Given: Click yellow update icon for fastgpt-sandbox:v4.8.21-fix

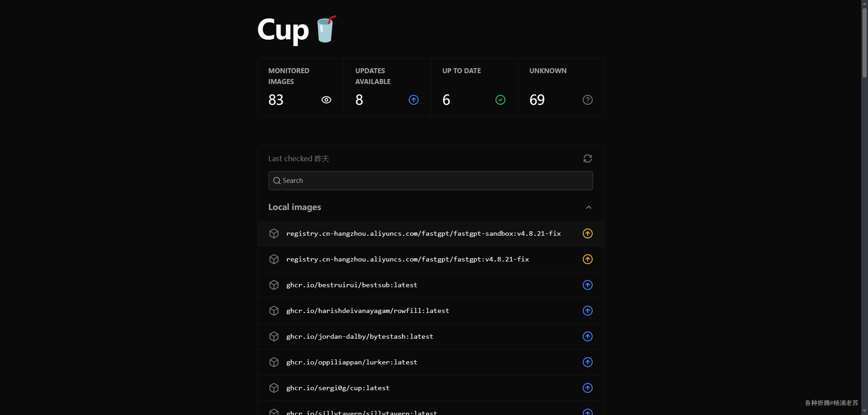Looking at the screenshot, I should (x=588, y=233).
